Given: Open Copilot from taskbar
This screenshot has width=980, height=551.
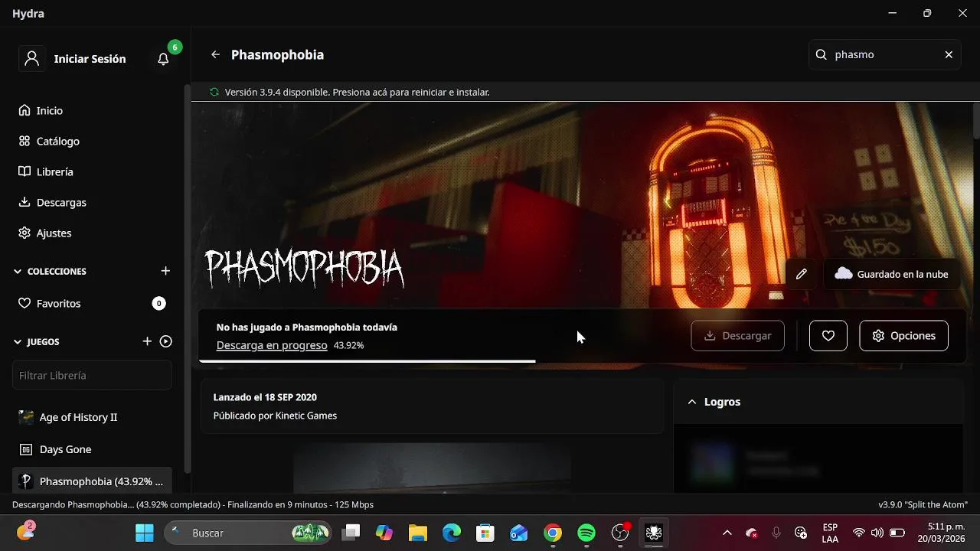Looking at the screenshot, I should coord(384,533).
